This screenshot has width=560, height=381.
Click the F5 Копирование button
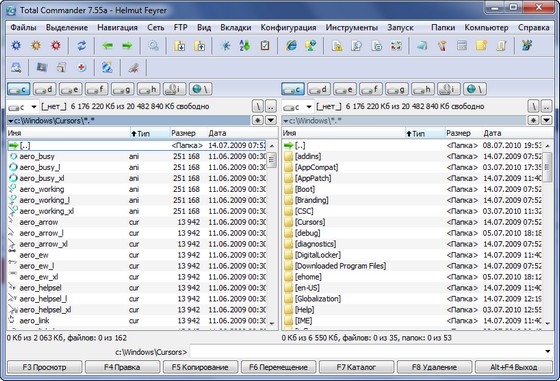pyautogui.click(x=200, y=367)
